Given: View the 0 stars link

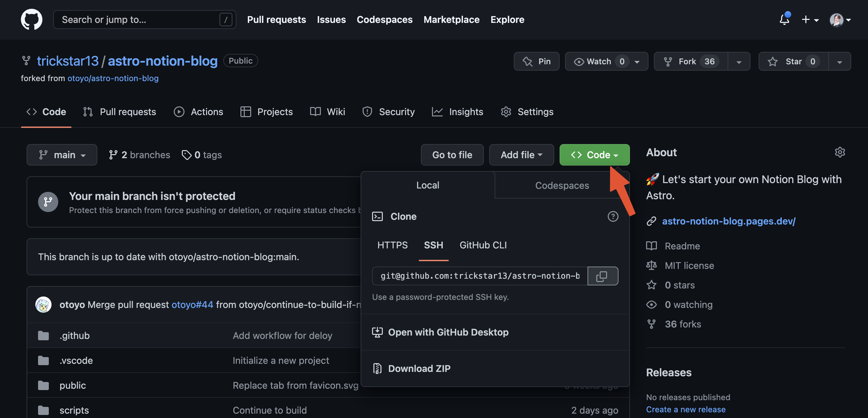Looking at the screenshot, I should [671, 285].
